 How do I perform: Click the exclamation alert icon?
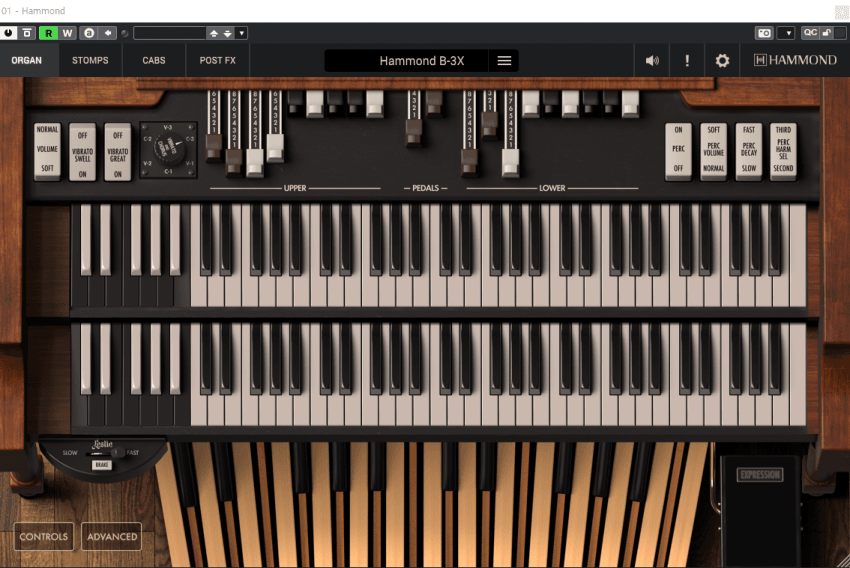point(687,61)
